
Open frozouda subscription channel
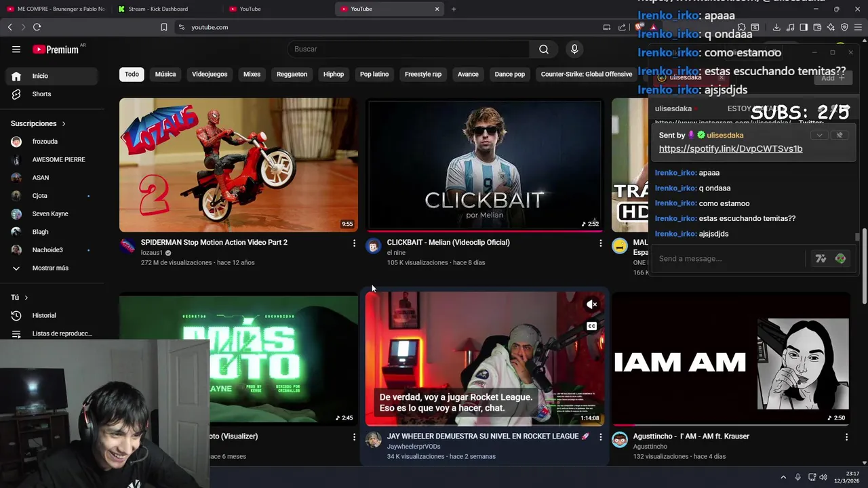click(53, 142)
